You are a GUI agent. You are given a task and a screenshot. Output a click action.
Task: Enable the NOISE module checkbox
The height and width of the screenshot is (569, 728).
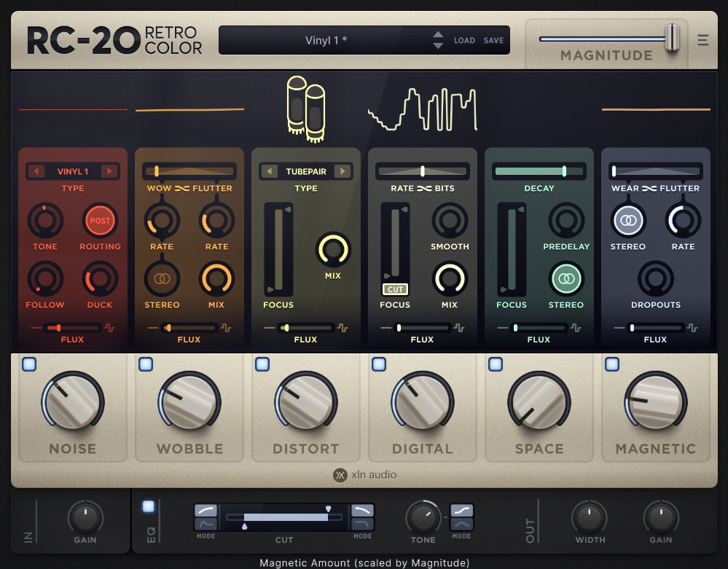tap(30, 364)
